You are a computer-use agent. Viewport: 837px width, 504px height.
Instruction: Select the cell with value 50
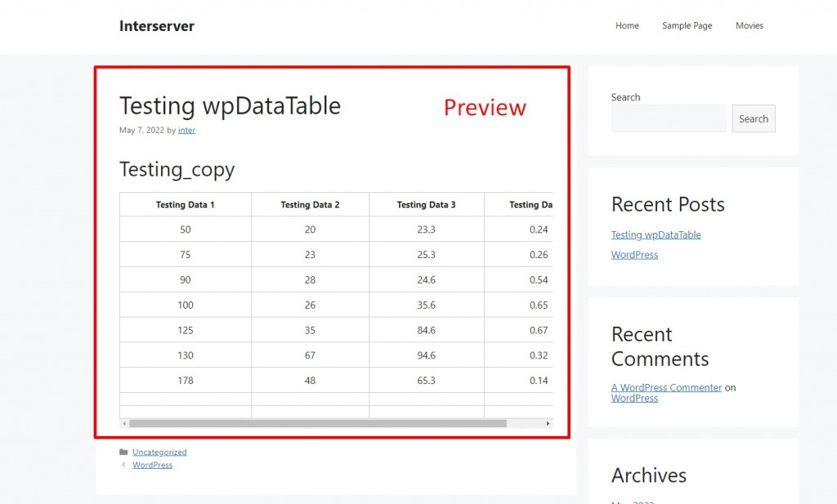(x=186, y=230)
